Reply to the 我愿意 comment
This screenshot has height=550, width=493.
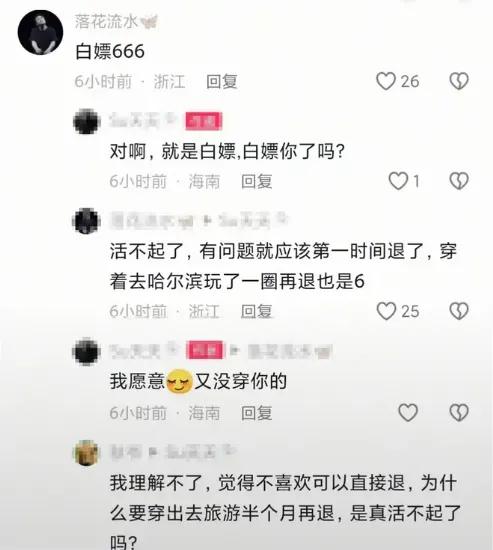click(x=257, y=413)
